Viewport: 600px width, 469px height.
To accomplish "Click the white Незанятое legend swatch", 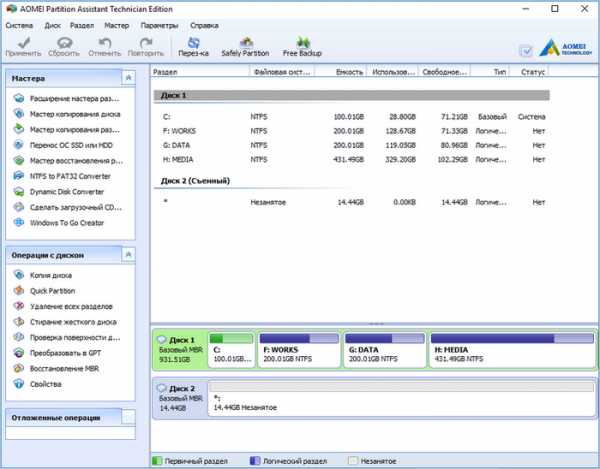I will pyautogui.click(x=353, y=461).
